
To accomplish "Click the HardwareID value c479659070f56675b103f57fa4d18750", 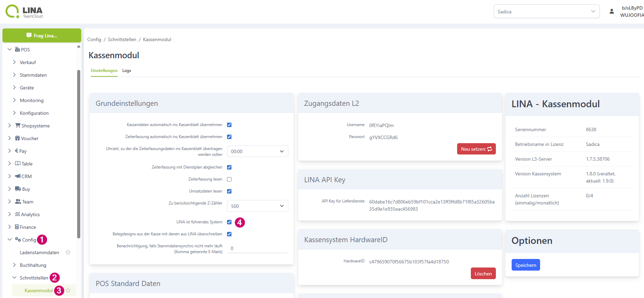I will coord(409,262).
